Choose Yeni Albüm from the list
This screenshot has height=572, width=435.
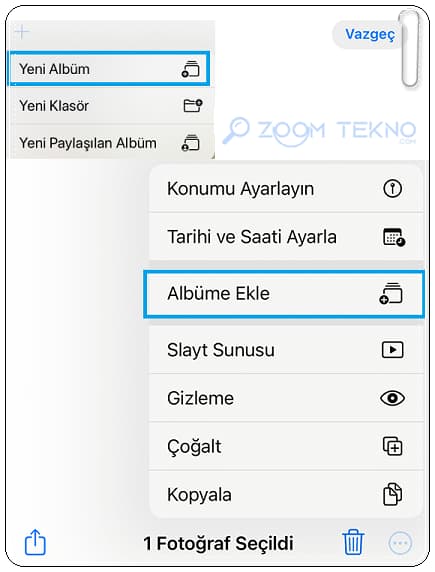tap(109, 69)
